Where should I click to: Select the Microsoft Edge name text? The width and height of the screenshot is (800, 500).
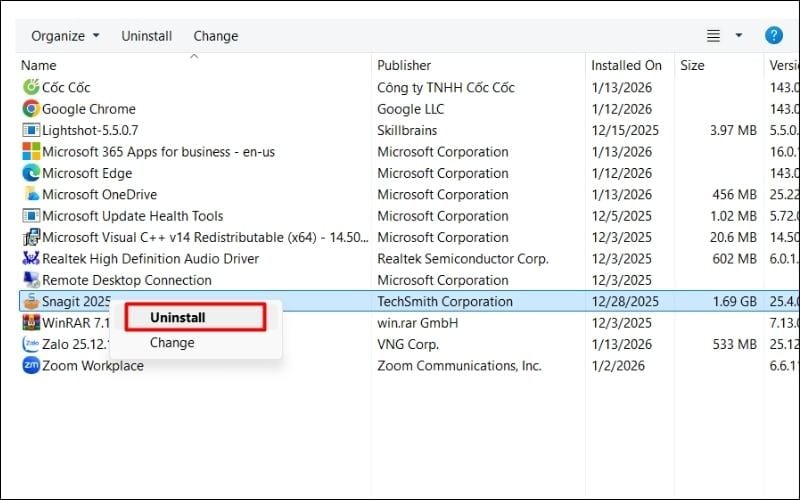coord(87,173)
